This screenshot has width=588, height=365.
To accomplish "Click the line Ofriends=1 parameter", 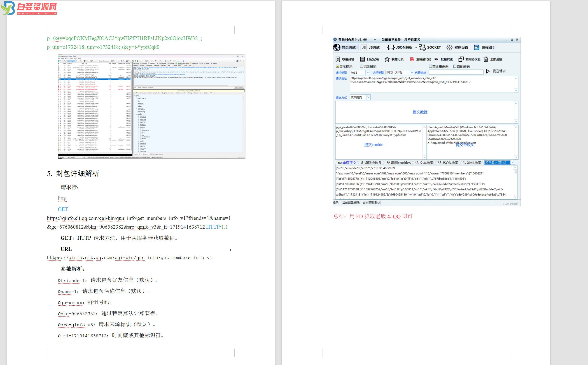I will [x=108, y=280].
